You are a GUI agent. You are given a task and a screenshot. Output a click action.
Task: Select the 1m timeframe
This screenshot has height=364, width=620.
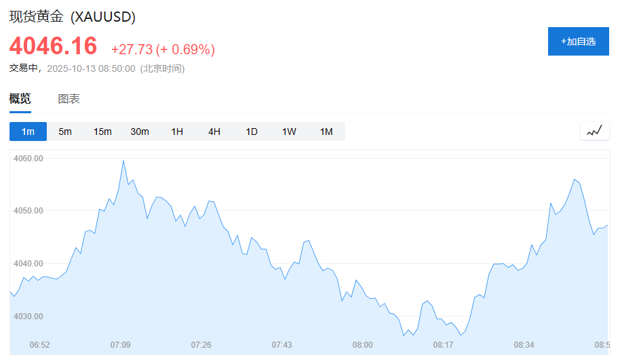pos(28,132)
